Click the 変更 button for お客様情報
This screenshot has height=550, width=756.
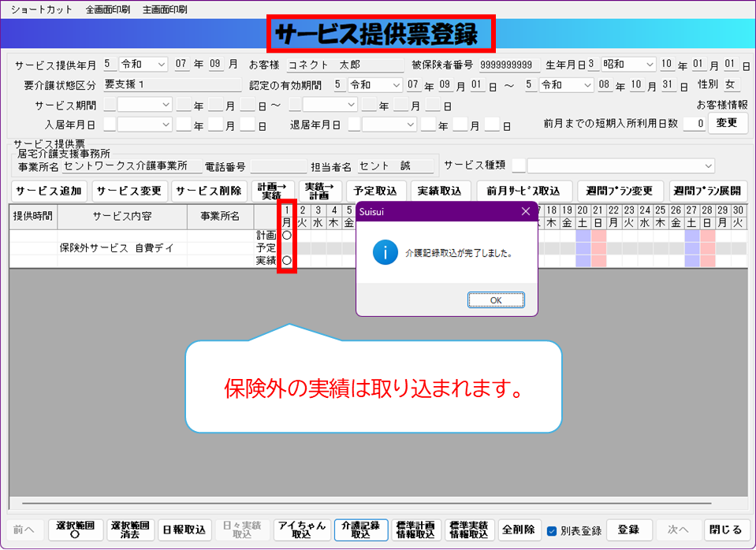click(727, 123)
